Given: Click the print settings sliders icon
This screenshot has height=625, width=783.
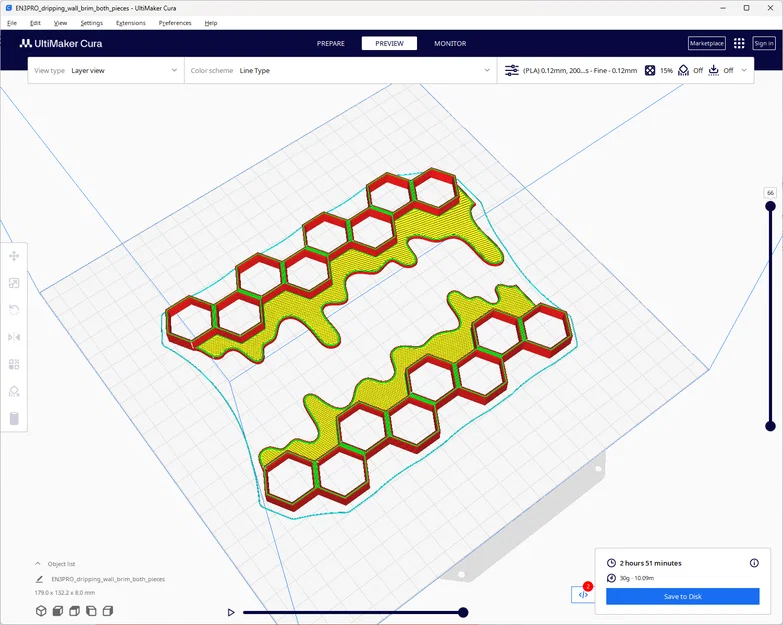Looking at the screenshot, I should pos(511,70).
